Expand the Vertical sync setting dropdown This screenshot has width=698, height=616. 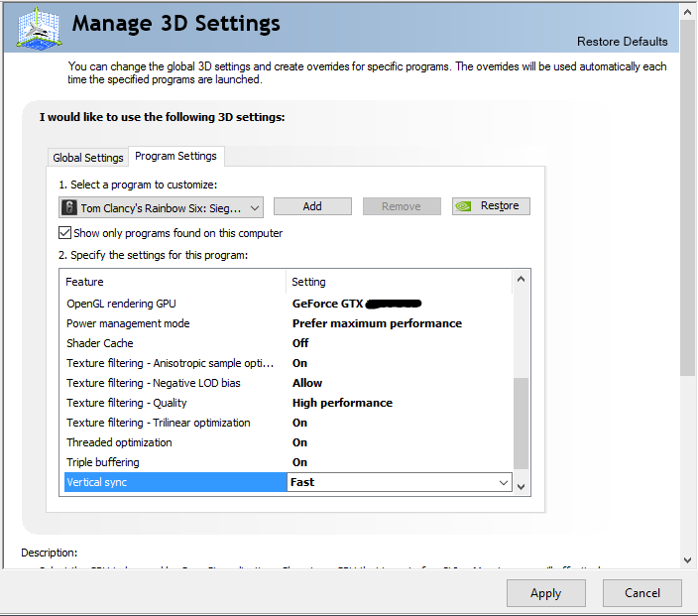point(504,482)
